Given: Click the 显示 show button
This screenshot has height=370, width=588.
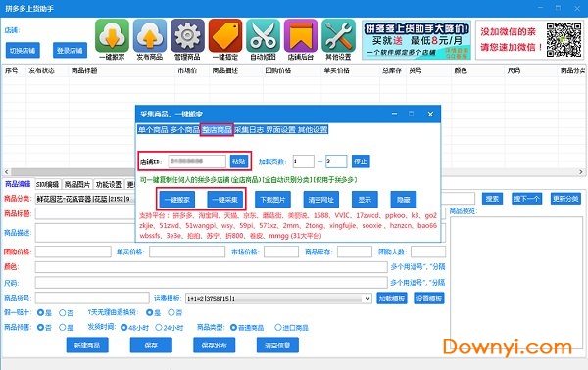Looking at the screenshot, I should pyautogui.click(x=365, y=200).
